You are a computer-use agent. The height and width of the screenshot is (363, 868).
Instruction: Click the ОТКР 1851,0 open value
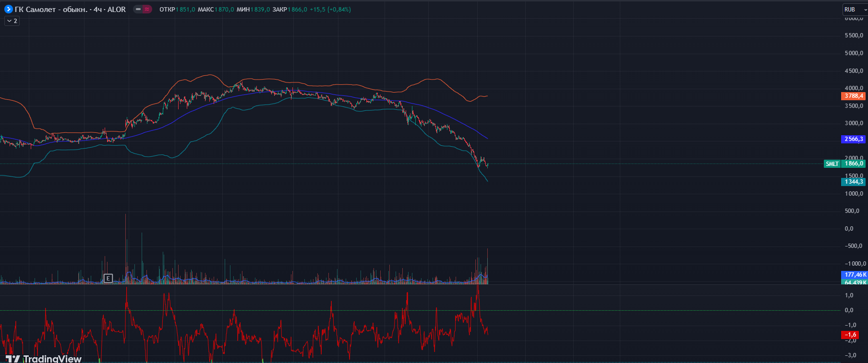(x=177, y=10)
